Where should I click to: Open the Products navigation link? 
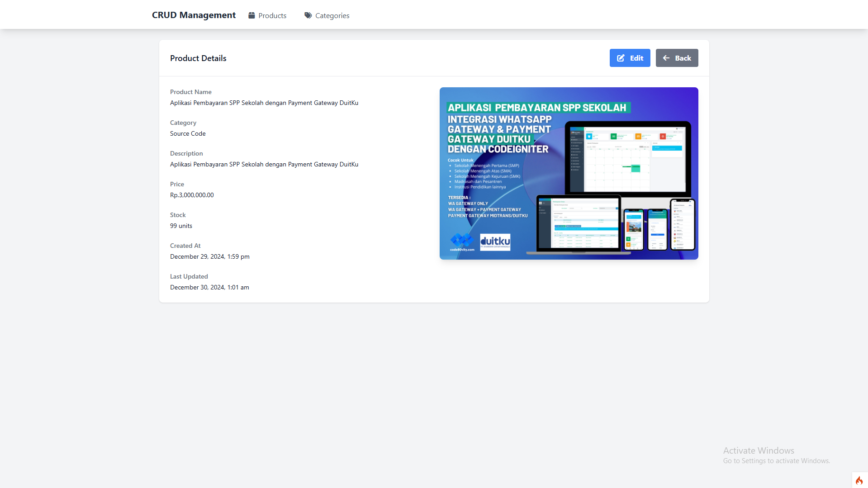[267, 15]
